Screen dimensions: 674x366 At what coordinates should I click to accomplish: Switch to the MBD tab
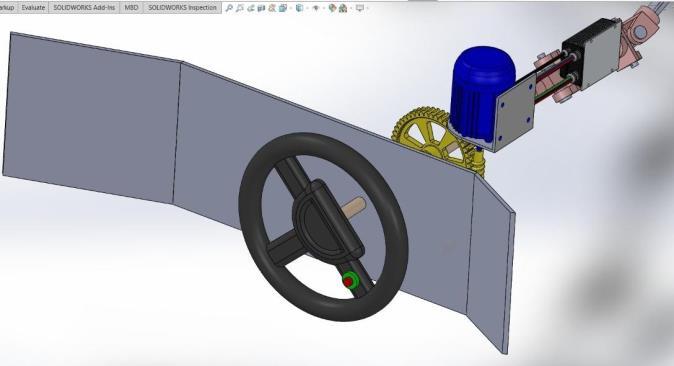pyautogui.click(x=131, y=7)
